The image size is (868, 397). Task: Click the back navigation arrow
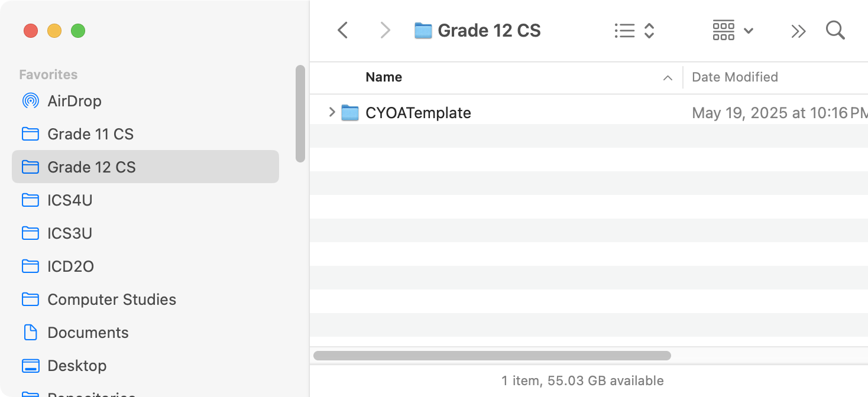coord(342,30)
